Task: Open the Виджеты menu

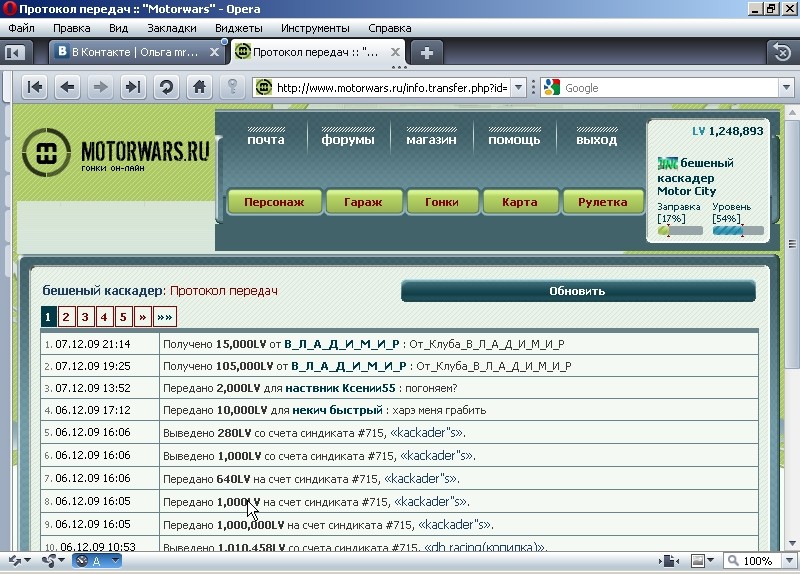Action: tap(239, 28)
